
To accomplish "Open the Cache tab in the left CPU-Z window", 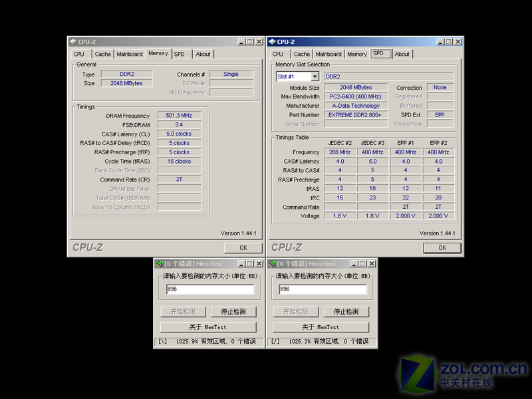I will coord(103,54).
